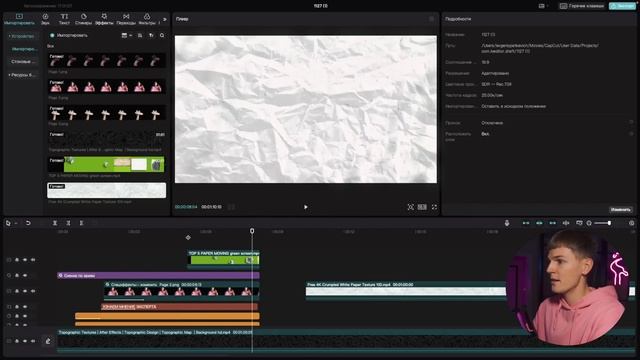The width and height of the screenshot is (640, 360).
Task: Open the player panel menu icon
Action: [431, 19]
